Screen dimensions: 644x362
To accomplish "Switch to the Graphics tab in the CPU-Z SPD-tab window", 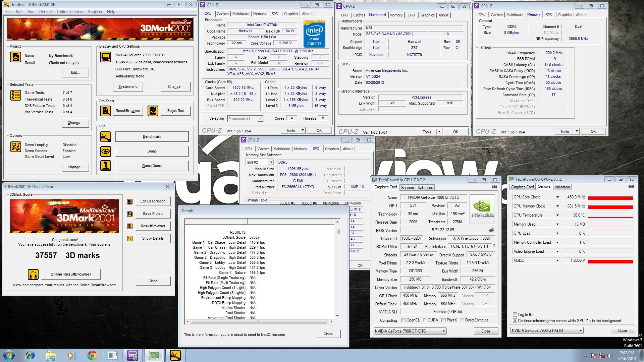I will click(x=332, y=149).
